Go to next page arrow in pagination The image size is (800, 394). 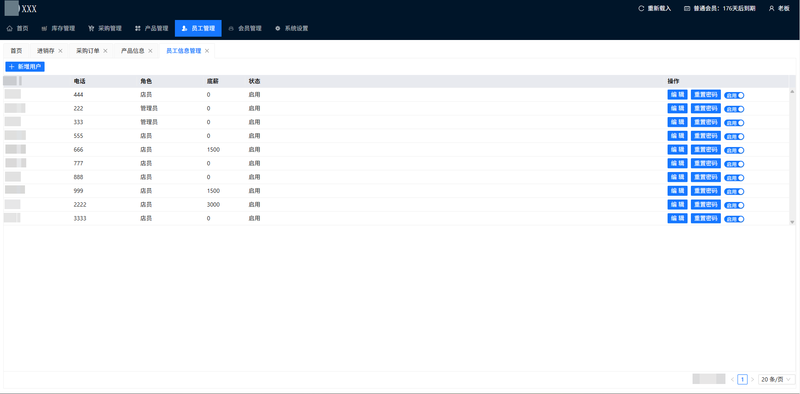coord(752,379)
